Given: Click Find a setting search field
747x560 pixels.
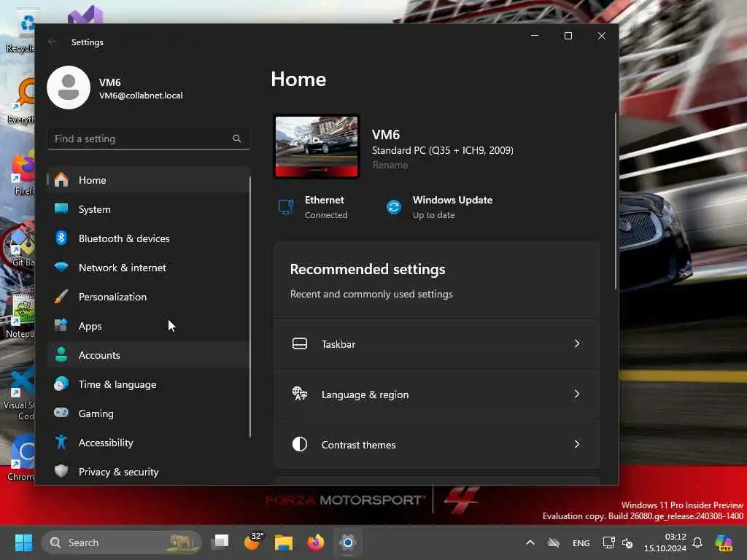Looking at the screenshot, I should click(149, 139).
